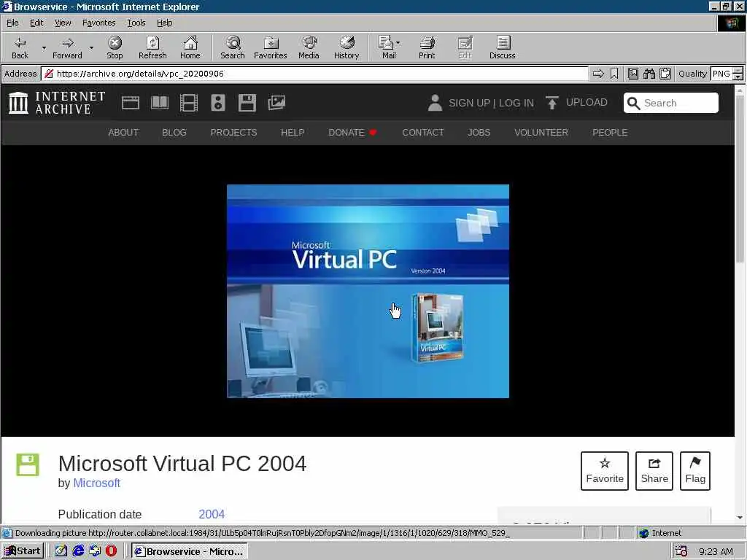Click the Mail toolbar button

tap(389, 47)
